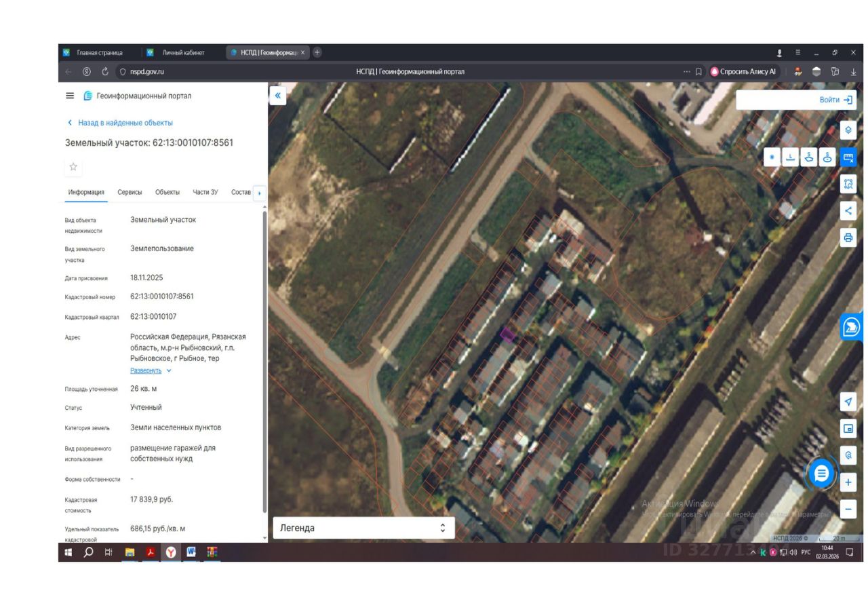This screenshot has width=868, height=614.
Task: Switch to the Состав tab
Action: [x=241, y=193]
